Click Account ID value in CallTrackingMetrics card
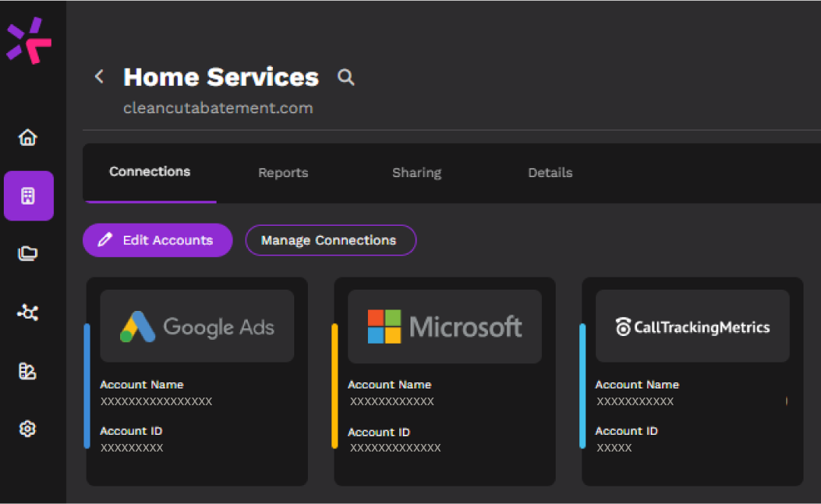The height and width of the screenshot is (504, 821). click(x=614, y=448)
